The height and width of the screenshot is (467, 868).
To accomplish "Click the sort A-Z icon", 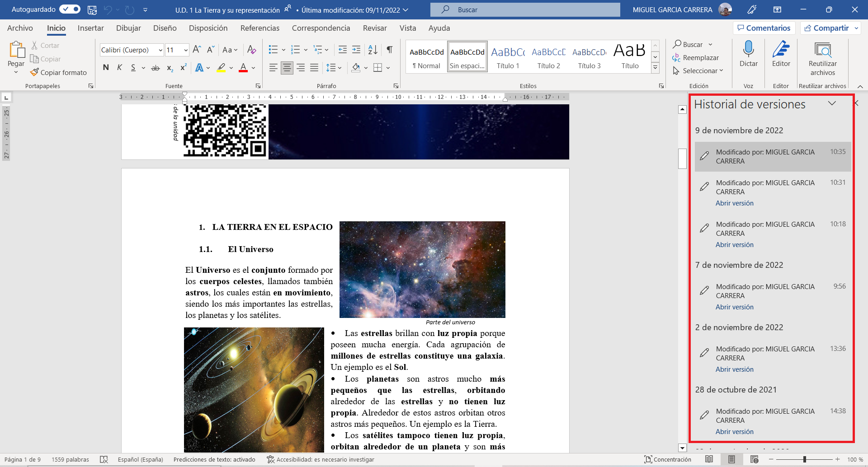I will pyautogui.click(x=373, y=50).
